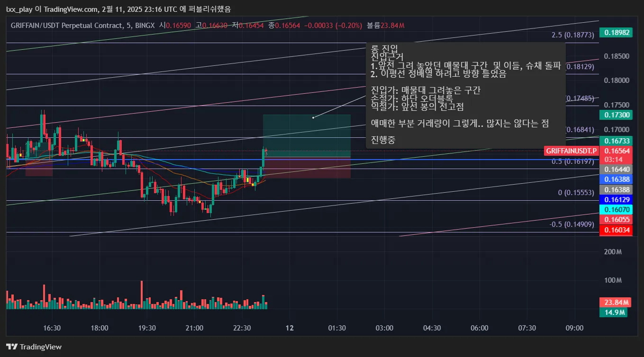Click the note line '롱 진입'
Viewport: 644px width, 357px height.
384,48
